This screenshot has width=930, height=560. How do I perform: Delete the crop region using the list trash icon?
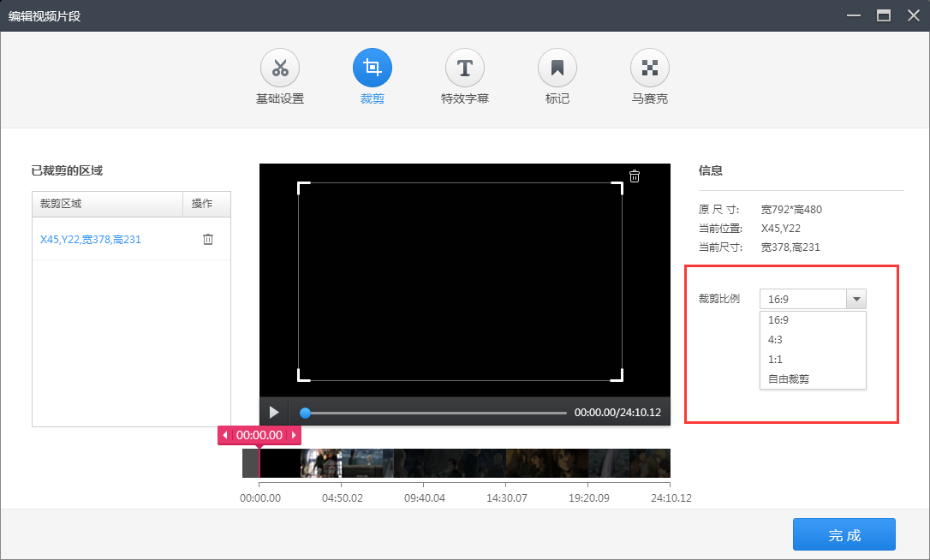pyautogui.click(x=207, y=238)
